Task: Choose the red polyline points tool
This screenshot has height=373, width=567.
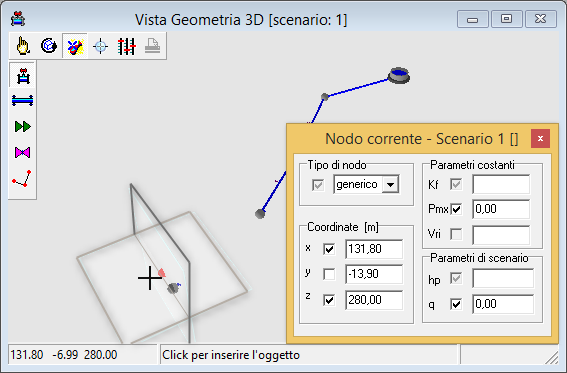Action: (23, 179)
